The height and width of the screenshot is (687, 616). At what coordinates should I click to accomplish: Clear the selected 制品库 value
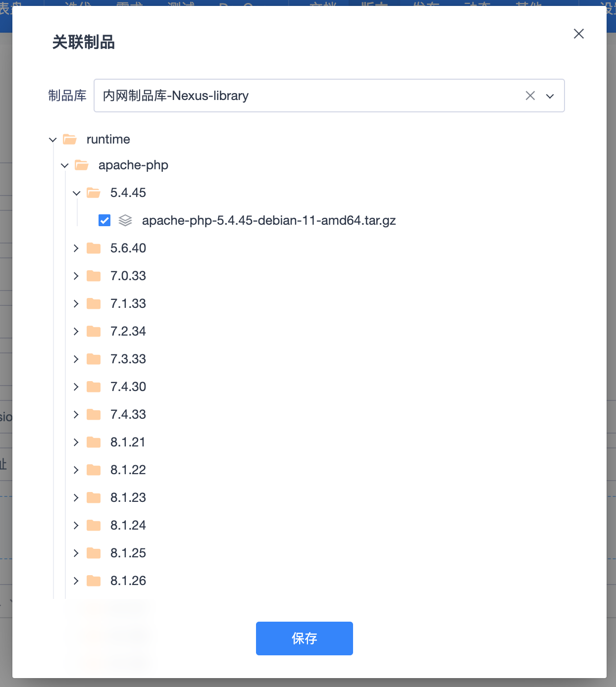click(x=530, y=96)
